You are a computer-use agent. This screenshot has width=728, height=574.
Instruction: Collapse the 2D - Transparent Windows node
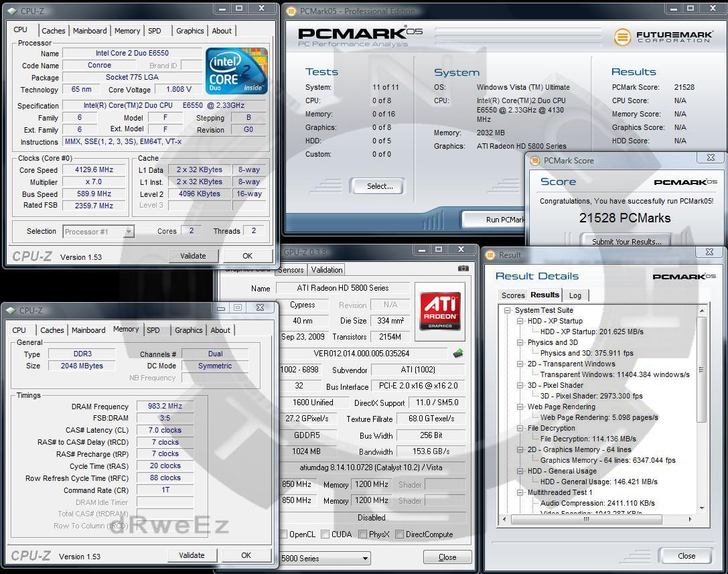(x=520, y=364)
